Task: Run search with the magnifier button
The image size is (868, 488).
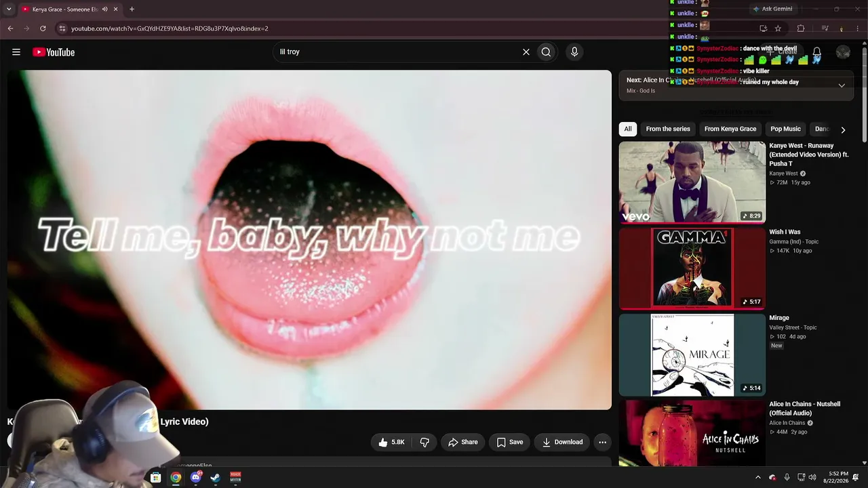Action: [546, 52]
